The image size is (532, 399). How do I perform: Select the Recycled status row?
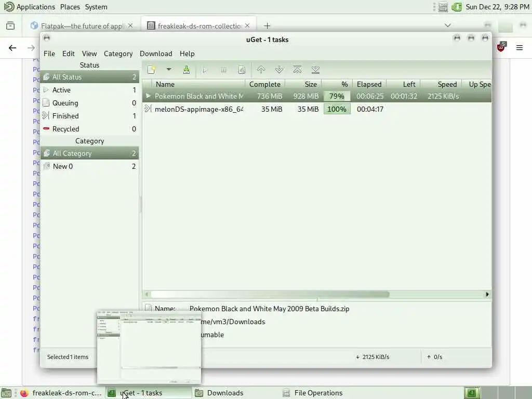[89, 129]
